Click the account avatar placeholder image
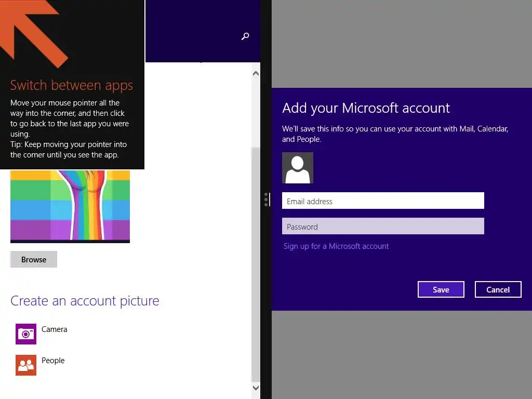The image size is (532, 399). [x=298, y=168]
